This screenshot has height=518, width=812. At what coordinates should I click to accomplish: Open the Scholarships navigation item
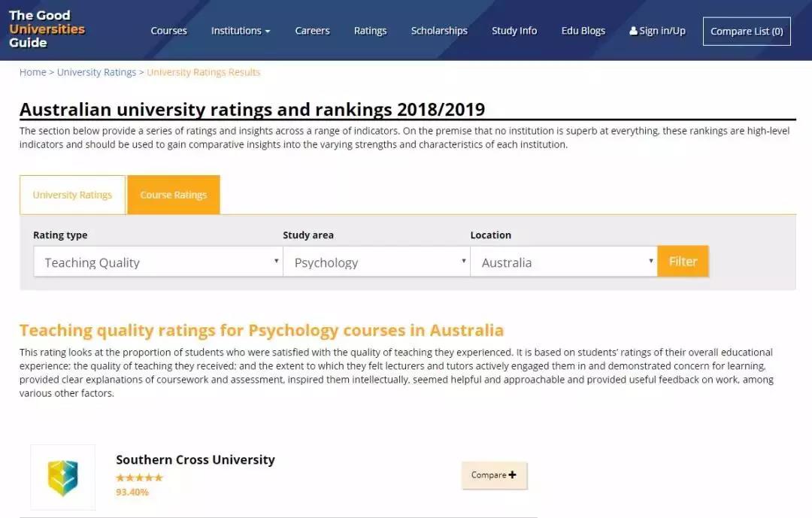[439, 31]
